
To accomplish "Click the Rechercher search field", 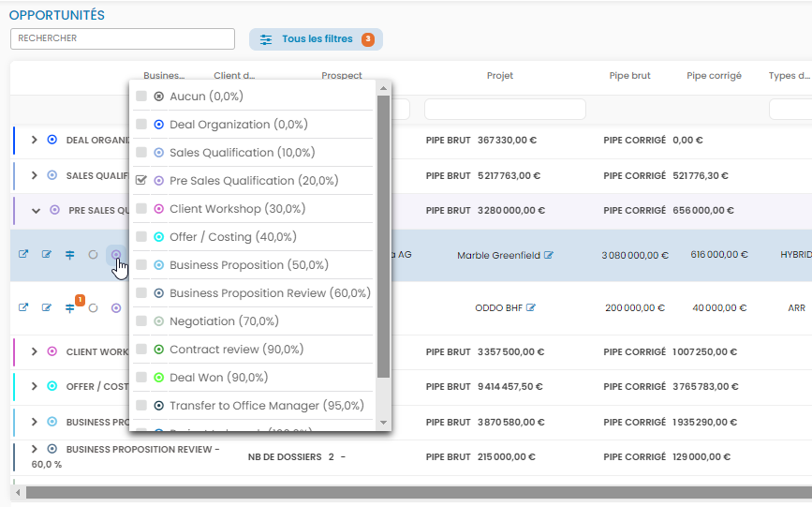I will pos(122,38).
